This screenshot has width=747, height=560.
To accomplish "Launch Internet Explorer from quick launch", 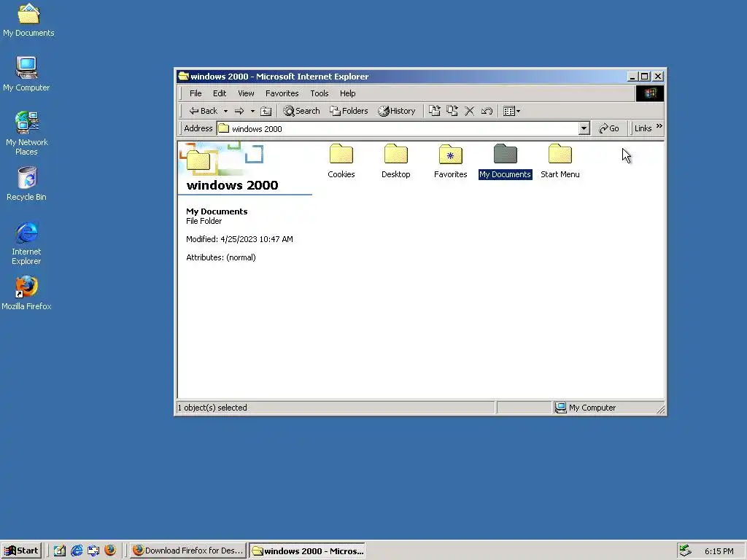I will 77,551.
